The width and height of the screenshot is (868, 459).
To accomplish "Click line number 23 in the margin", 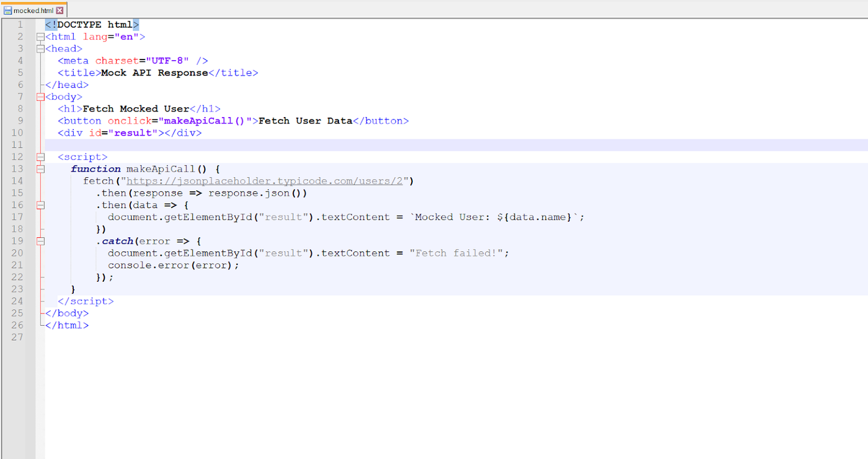I will 17,289.
